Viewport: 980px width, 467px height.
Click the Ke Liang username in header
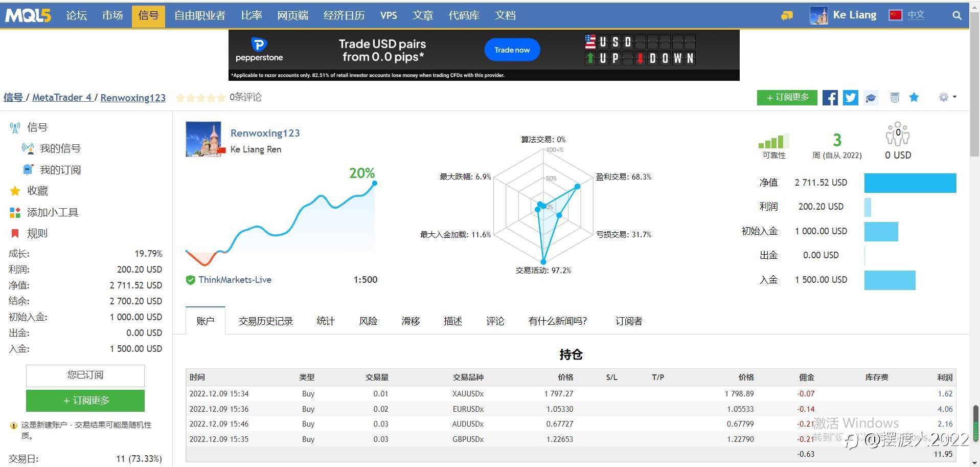tap(855, 15)
